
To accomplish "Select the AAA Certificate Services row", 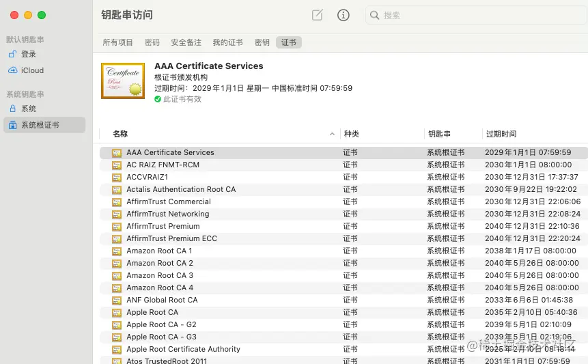I will [x=344, y=152].
